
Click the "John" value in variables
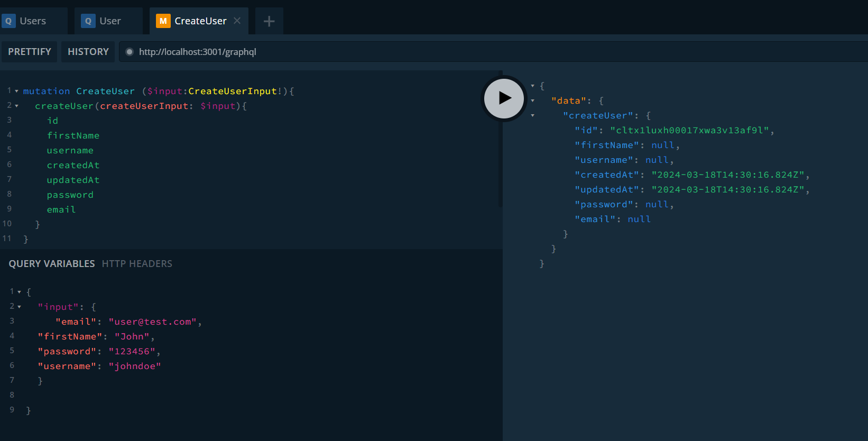pos(132,337)
